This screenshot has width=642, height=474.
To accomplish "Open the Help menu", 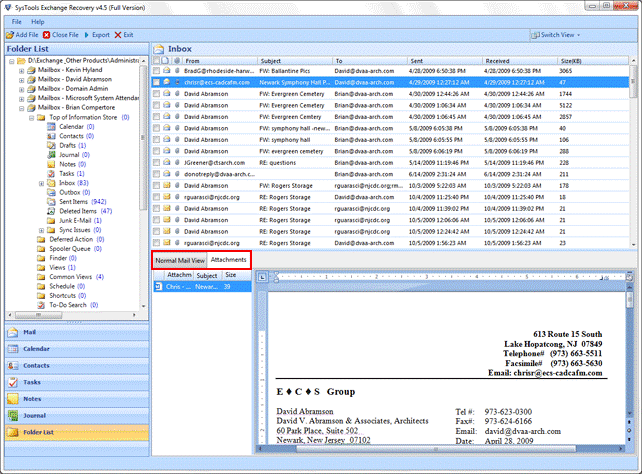I will pos(38,22).
